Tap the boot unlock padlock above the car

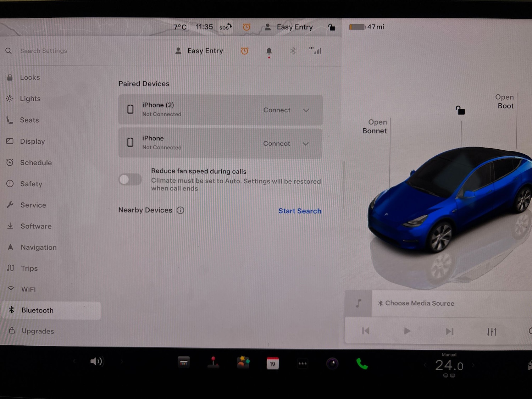click(x=460, y=110)
